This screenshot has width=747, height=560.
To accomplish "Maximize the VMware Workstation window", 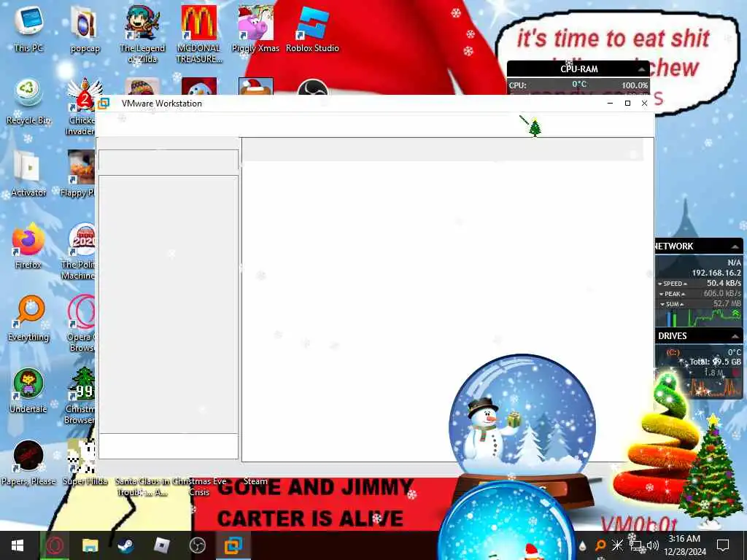I will (627, 104).
